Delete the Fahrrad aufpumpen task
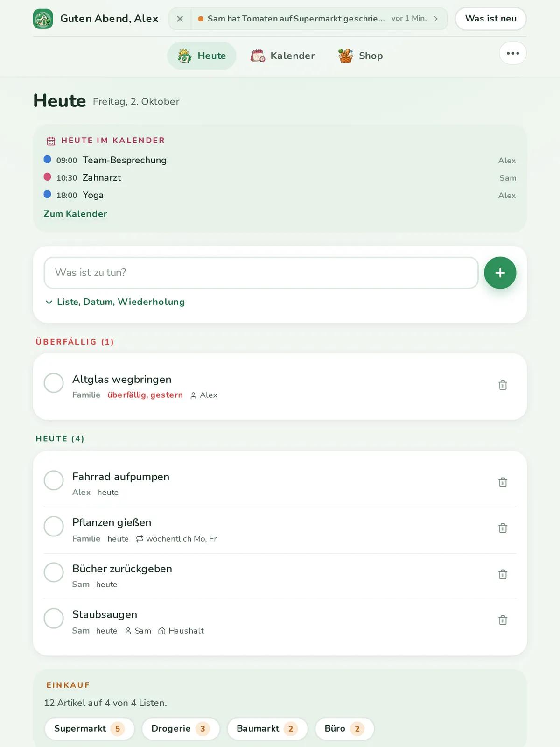This screenshot has width=560, height=747. (x=503, y=482)
